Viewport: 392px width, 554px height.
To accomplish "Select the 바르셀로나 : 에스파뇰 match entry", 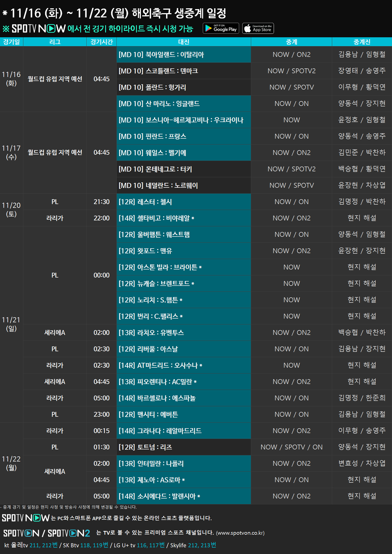I will tap(184, 398).
